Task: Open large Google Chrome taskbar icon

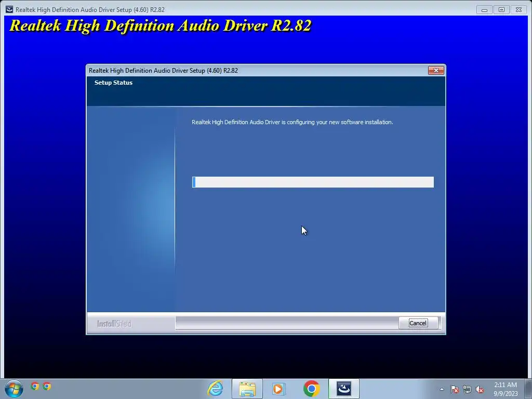Action: coord(312,389)
